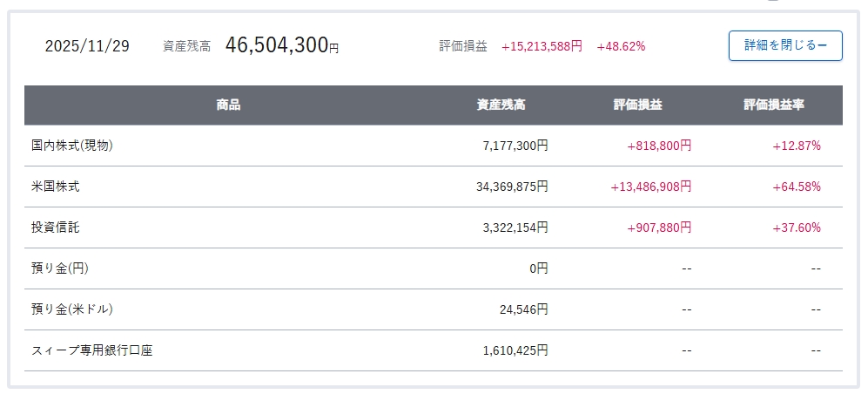Click the total gain +15,213,588円
868x394 pixels.
click(x=542, y=46)
